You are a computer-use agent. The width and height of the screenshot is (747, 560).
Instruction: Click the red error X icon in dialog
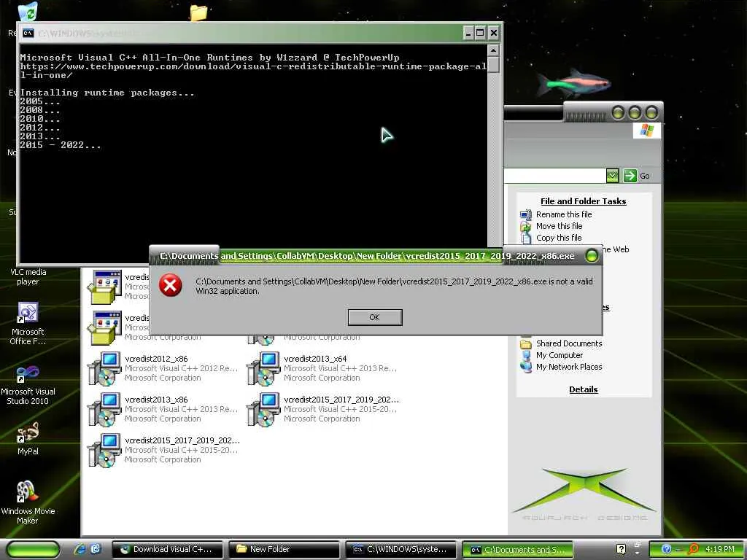point(170,285)
